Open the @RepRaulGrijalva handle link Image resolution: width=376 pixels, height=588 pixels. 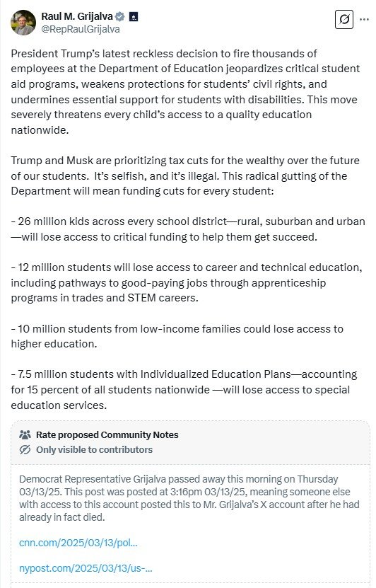click(x=81, y=29)
